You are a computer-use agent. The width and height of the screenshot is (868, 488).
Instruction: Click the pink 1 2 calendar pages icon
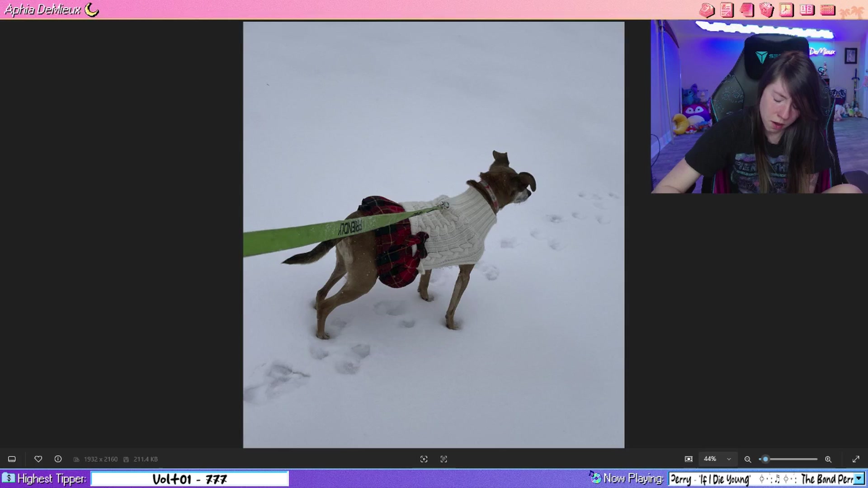807,10
